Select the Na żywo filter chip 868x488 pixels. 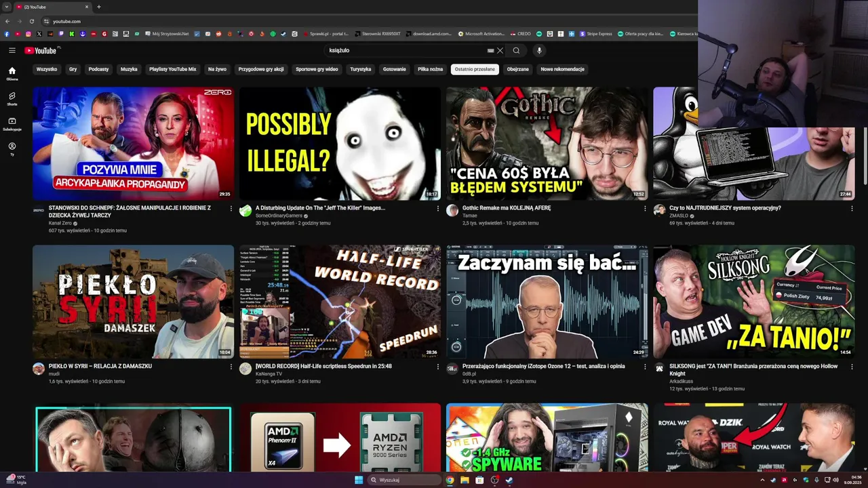pos(217,69)
